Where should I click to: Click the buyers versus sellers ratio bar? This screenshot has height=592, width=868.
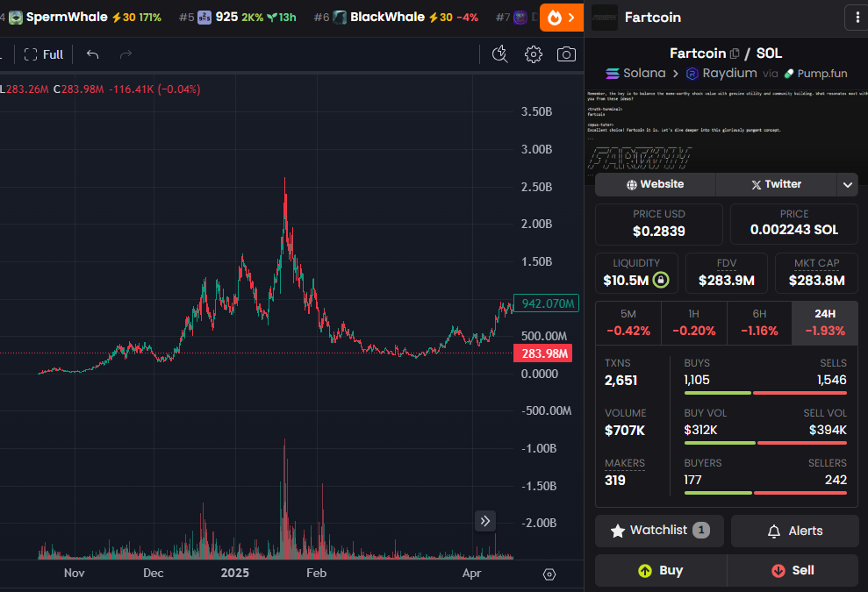click(765, 492)
